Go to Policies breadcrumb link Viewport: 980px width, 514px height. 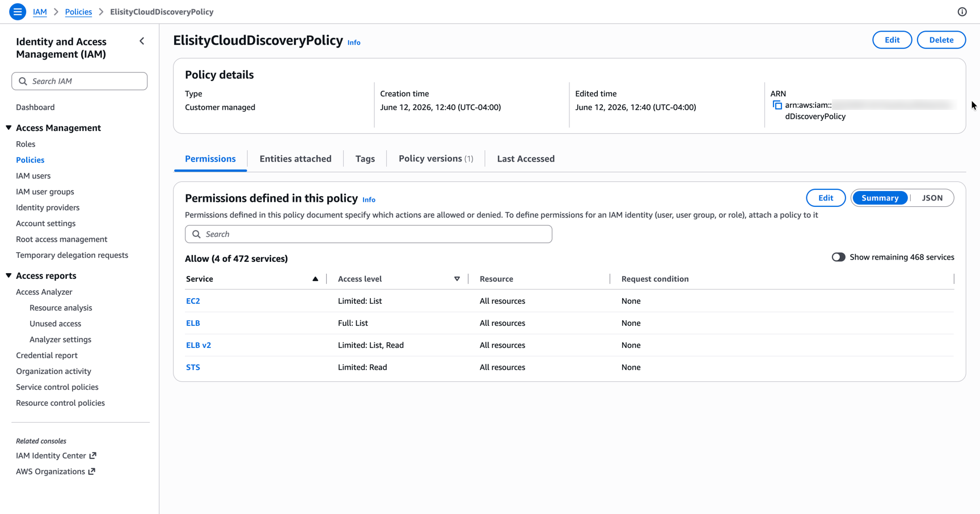[x=78, y=12]
